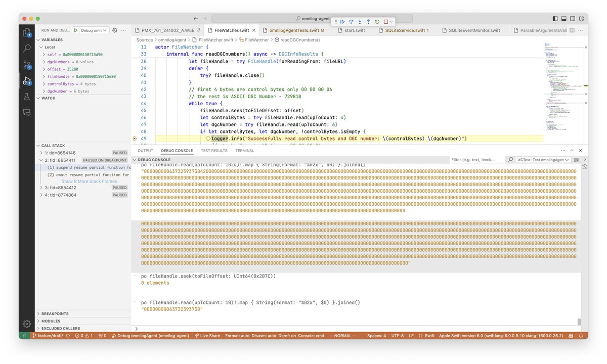Click feature/draft branch in status bar
This screenshot has height=364, width=607.
(x=48, y=336)
